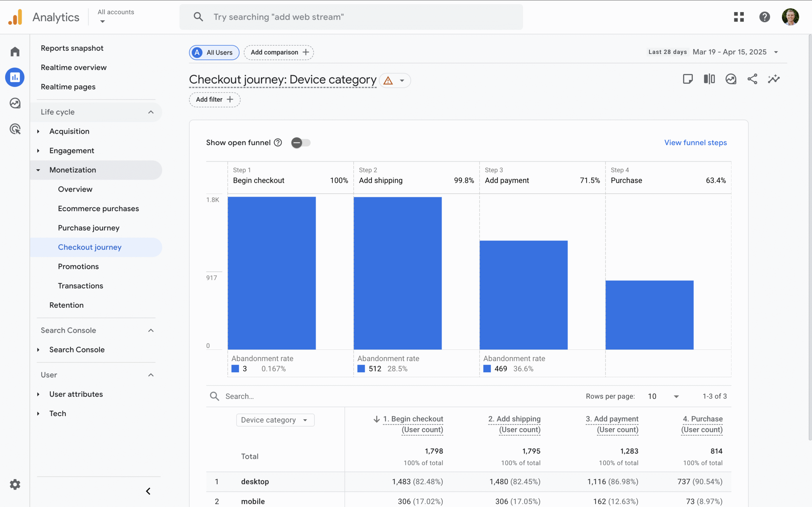The width and height of the screenshot is (812, 507).
Task: Click View funnel steps link
Action: click(x=695, y=143)
